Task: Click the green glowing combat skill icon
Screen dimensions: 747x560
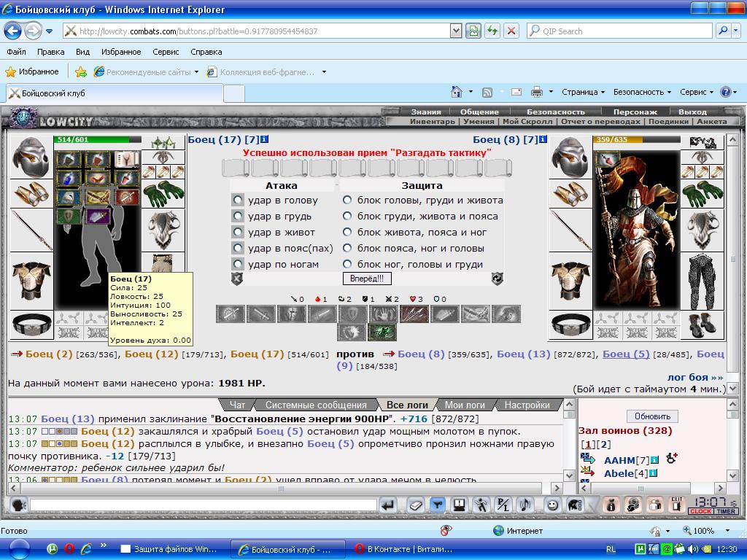Action: [382, 332]
